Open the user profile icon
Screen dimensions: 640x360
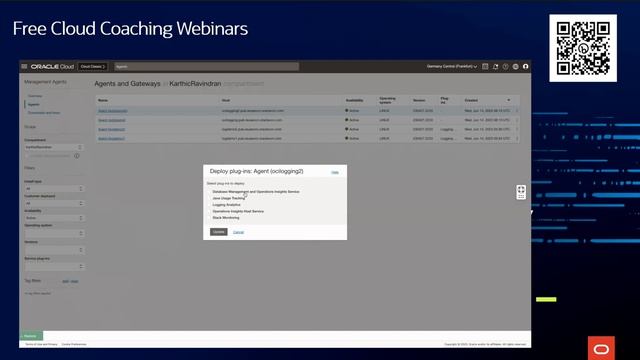pyautogui.click(x=526, y=66)
